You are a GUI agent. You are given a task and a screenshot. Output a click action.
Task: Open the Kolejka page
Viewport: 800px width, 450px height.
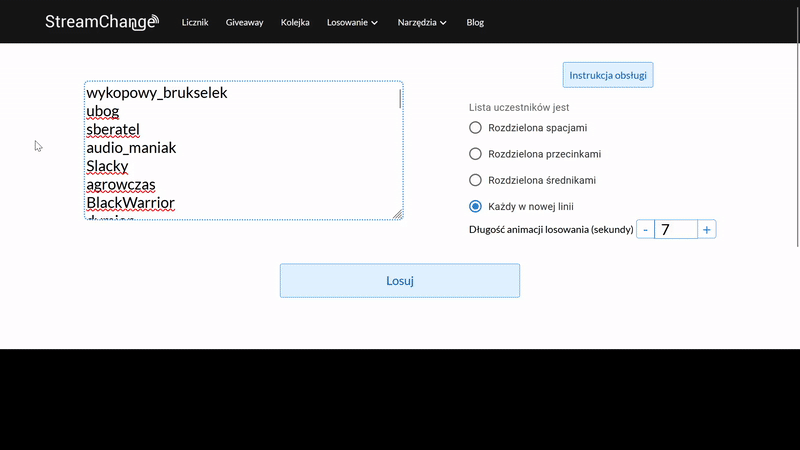[295, 22]
